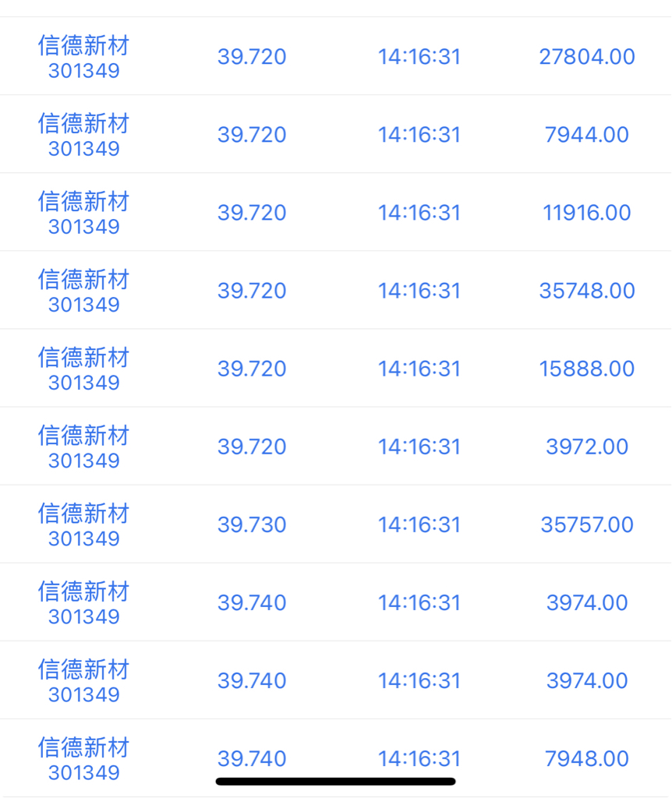Click the home indicator bar at bottom

pyautogui.click(x=335, y=781)
